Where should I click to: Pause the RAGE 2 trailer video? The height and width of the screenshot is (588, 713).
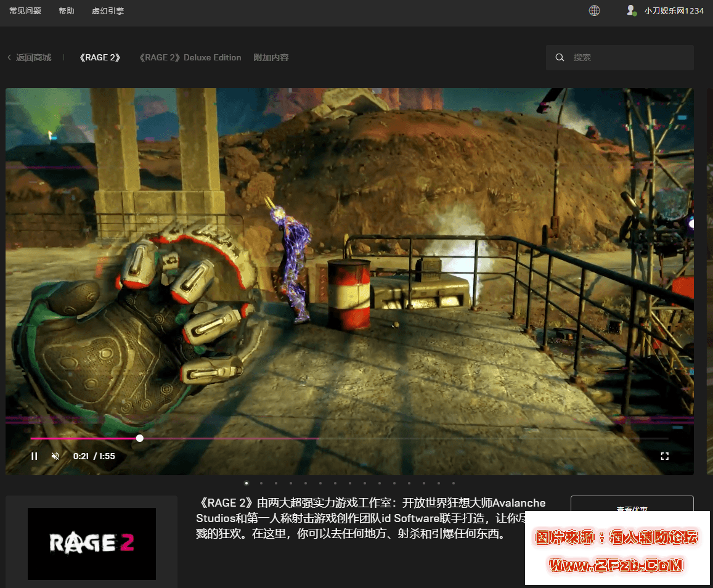pos(35,456)
